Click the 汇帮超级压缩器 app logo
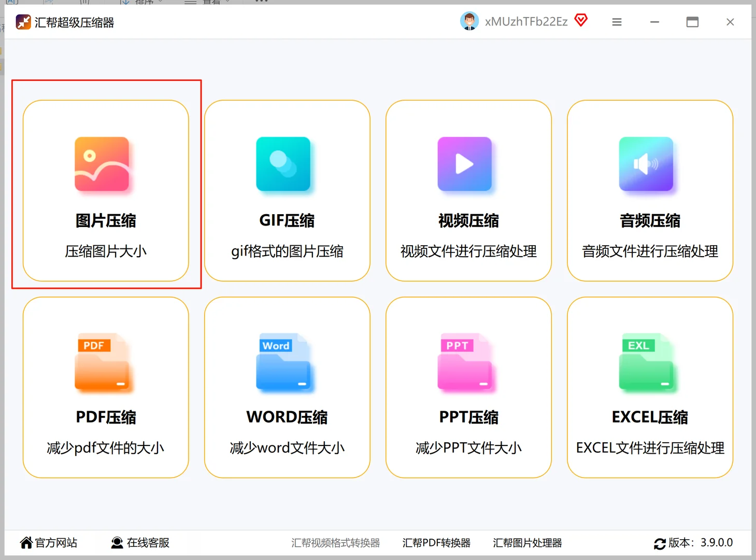 pos(23,22)
